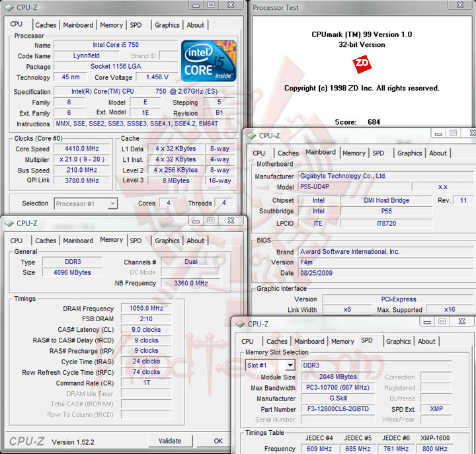The width and height of the screenshot is (476, 454).
Task: Switch to Mainboard tab in top CPU-Z window
Action: point(78,25)
